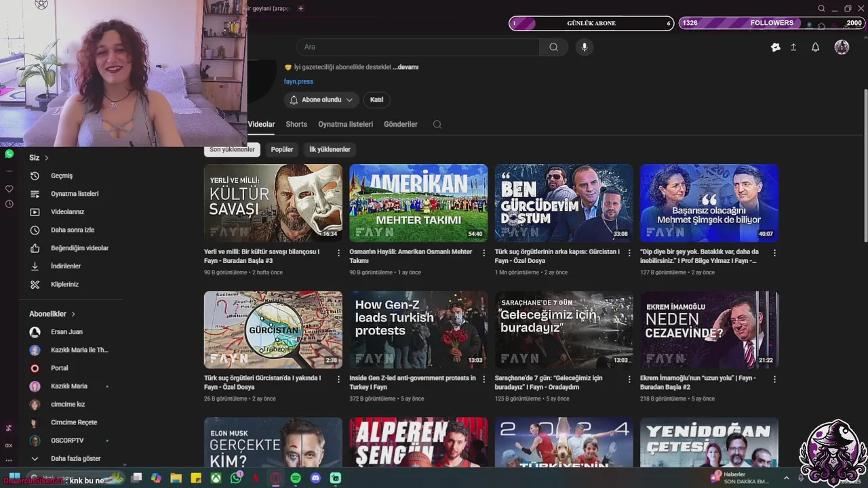Viewport: 868px width, 488px height.
Task: Click the clock history icon in browser sidebar
Action: click(9, 204)
